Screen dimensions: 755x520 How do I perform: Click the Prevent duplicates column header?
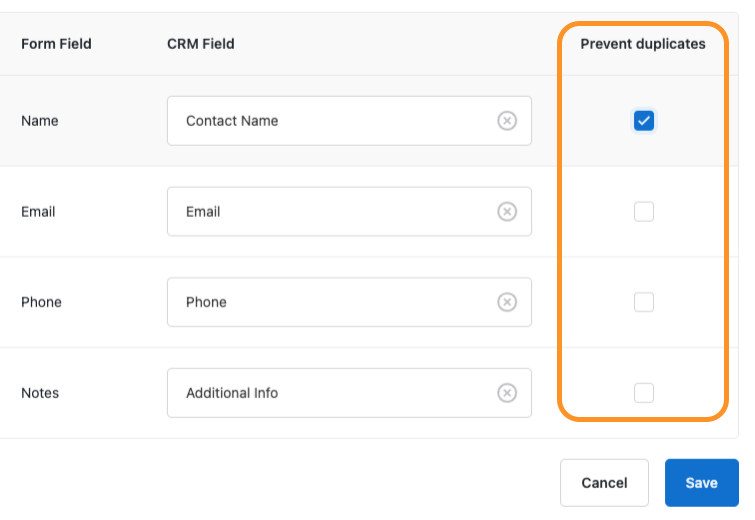pos(643,44)
